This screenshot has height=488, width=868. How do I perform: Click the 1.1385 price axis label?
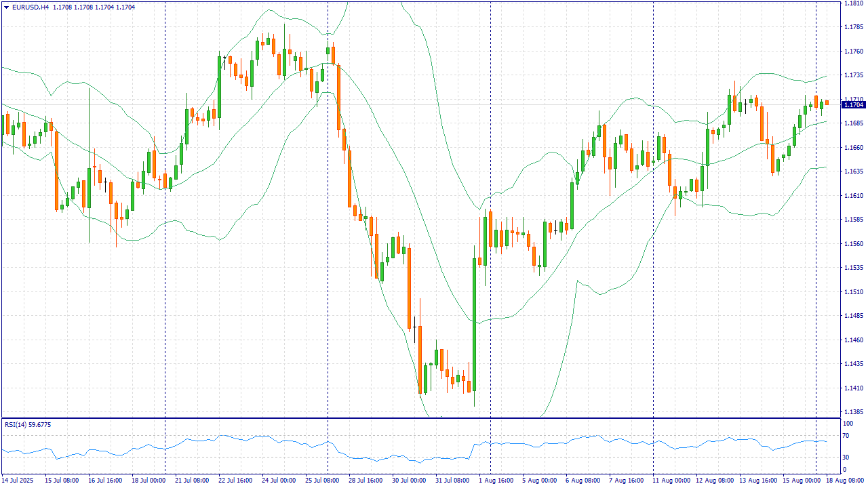853,412
